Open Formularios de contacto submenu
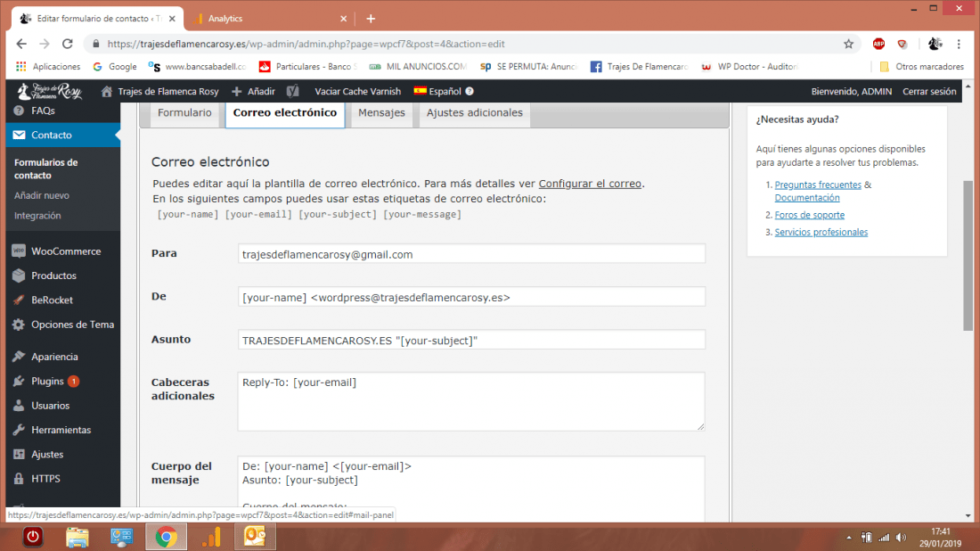The width and height of the screenshot is (980, 551). point(46,169)
